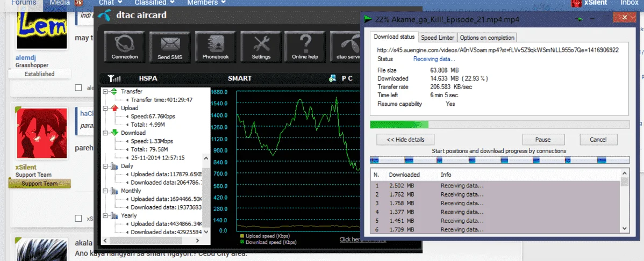The image size is (644, 261).
Task: Tick the checkbox under xSilent's post
Action: 78,219
